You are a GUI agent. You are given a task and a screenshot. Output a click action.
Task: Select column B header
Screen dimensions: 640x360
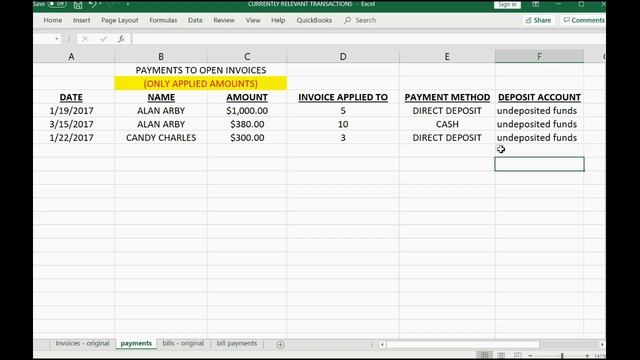pyautogui.click(x=161, y=56)
